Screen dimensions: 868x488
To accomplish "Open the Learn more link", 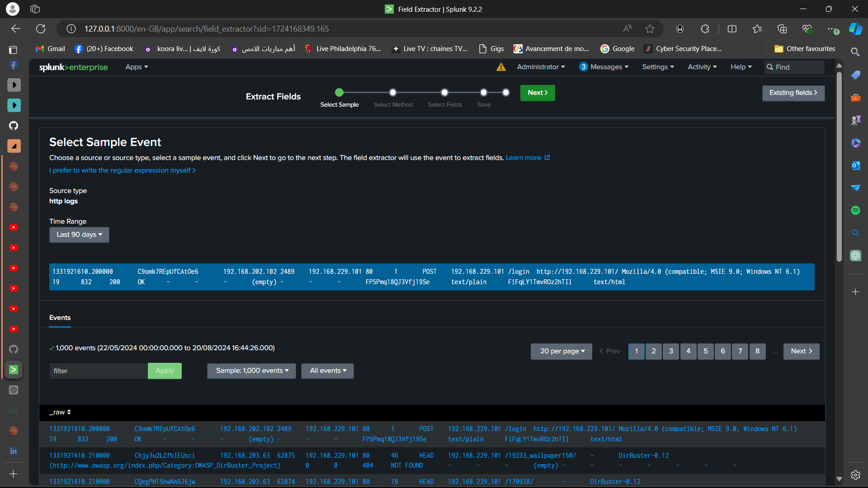I will pyautogui.click(x=528, y=158).
